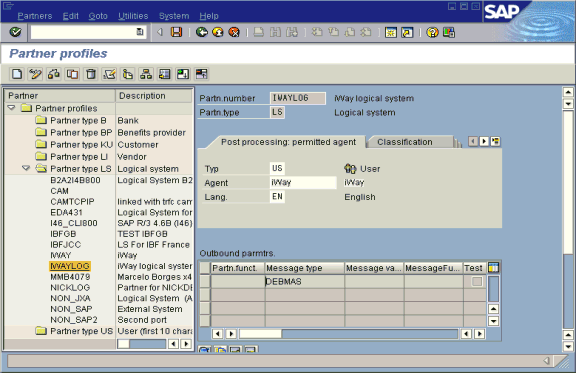Open the System menu
This screenshot has width=576, height=373.
[174, 16]
